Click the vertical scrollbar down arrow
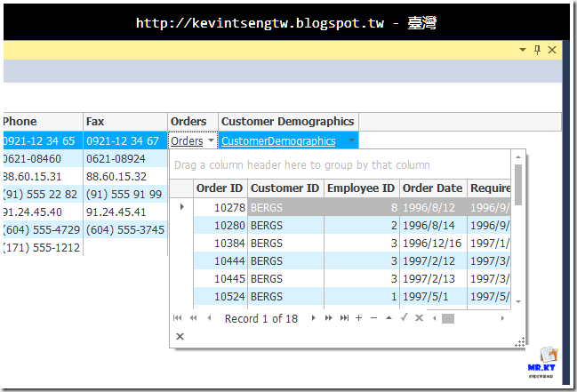The image size is (577, 392). point(518,301)
